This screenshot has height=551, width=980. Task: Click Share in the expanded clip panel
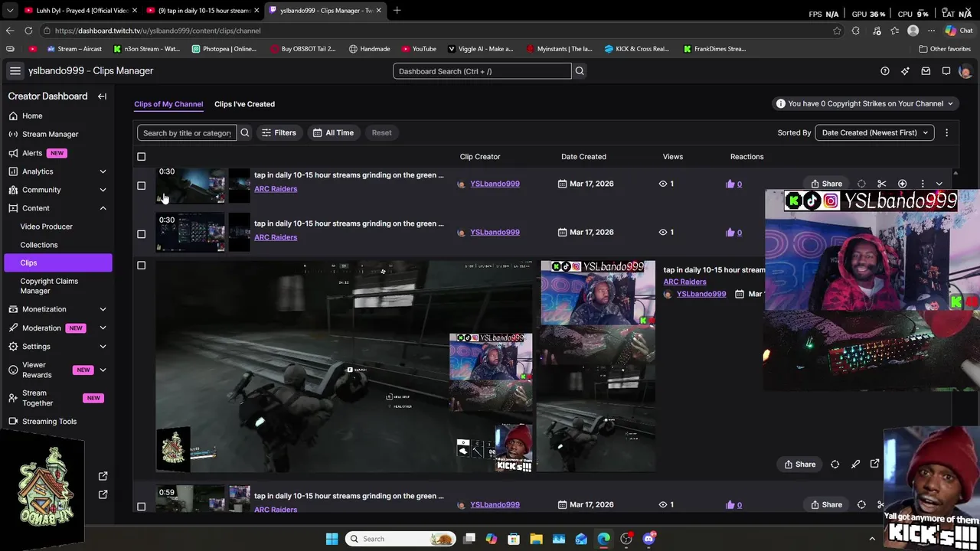coord(799,465)
